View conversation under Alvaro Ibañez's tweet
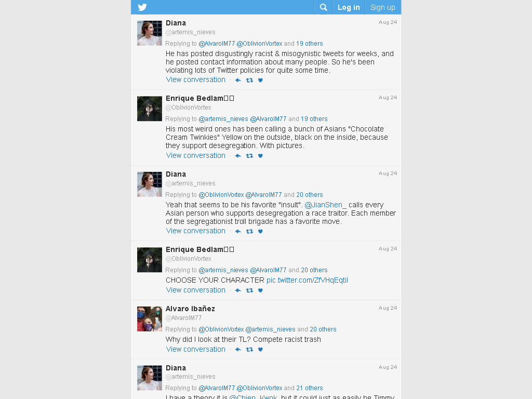The height and width of the screenshot is (399, 532). tap(196, 349)
